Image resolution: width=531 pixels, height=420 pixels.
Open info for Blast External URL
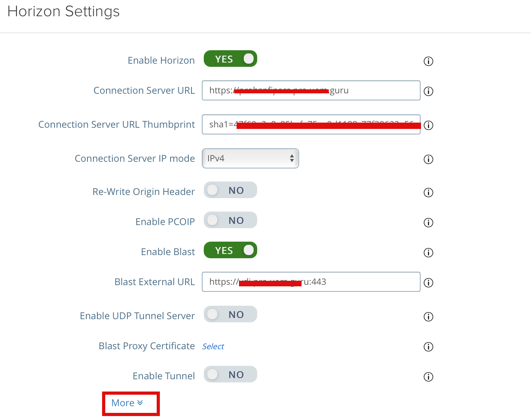click(x=428, y=283)
